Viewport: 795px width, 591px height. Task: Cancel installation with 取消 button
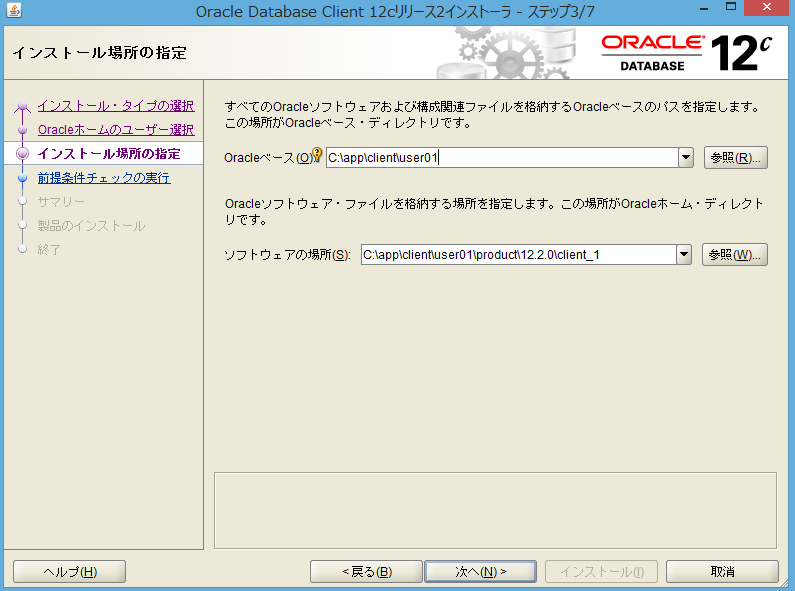coord(722,572)
